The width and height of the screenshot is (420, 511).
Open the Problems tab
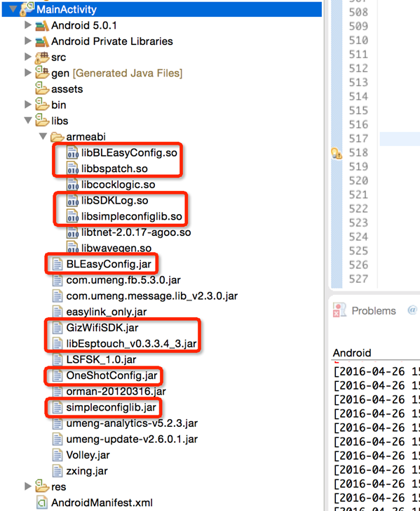(374, 310)
